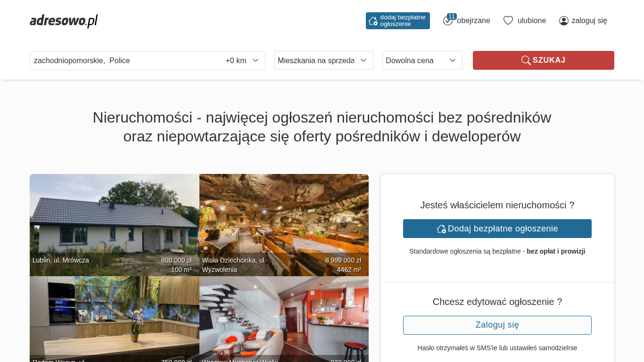Click house icon in Dodaj bezpłatne ogłoszenie button
The height and width of the screenshot is (362, 644).
click(441, 229)
